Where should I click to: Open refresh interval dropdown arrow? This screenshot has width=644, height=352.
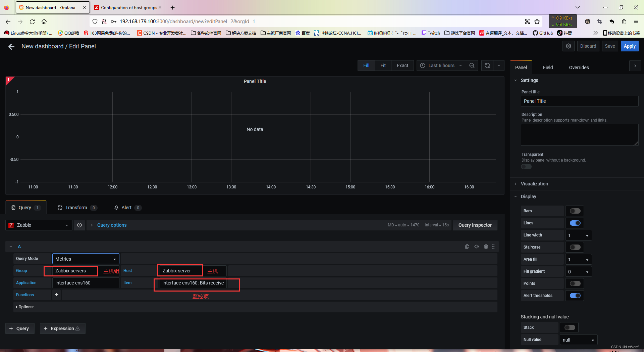click(499, 65)
